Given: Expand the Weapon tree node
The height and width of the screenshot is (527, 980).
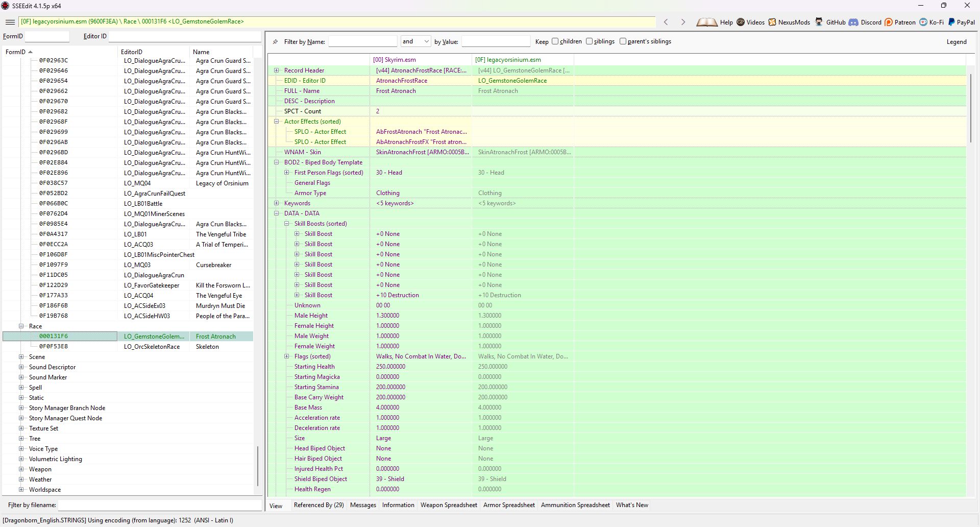Looking at the screenshot, I should 21,469.
